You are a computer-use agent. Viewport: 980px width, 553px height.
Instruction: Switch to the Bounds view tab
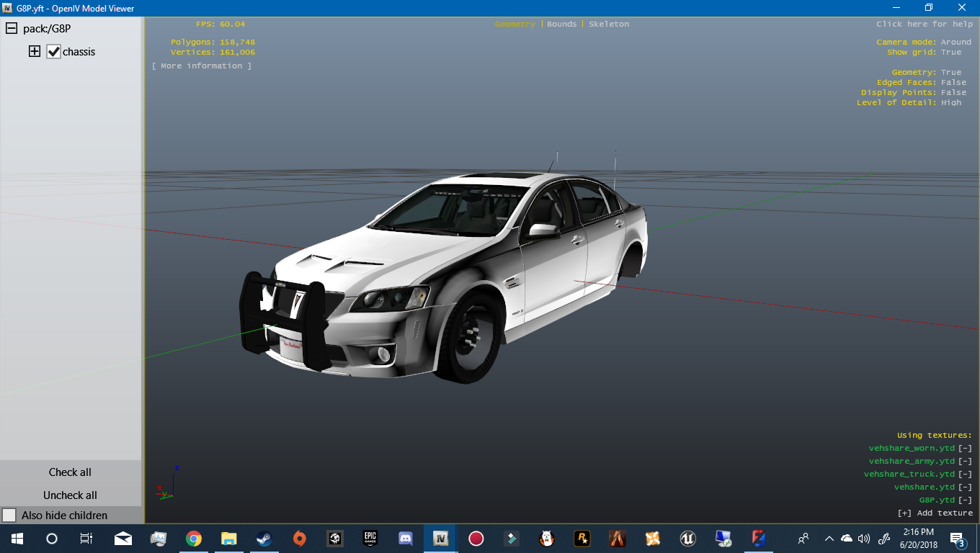[x=561, y=24]
